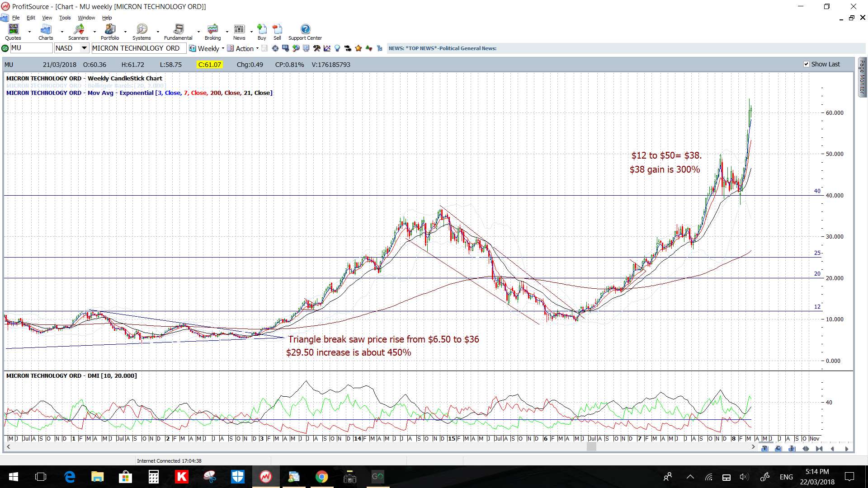
Task: Click the green Go button beside the symbol field
Action: (x=5, y=48)
